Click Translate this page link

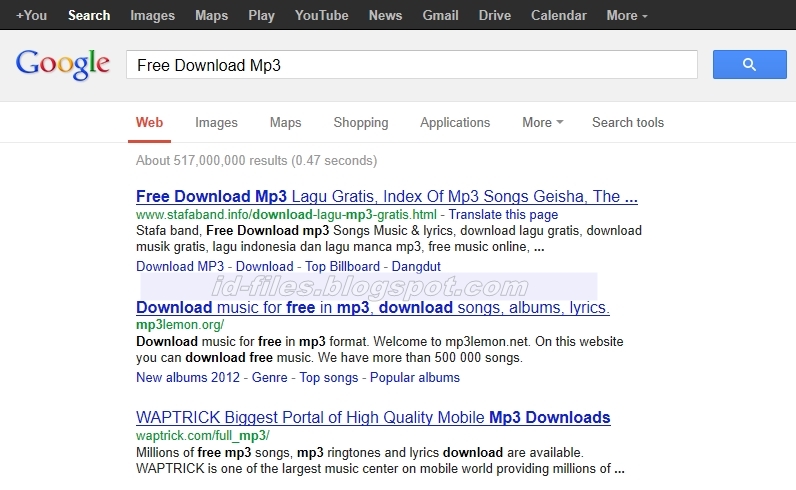(503, 214)
